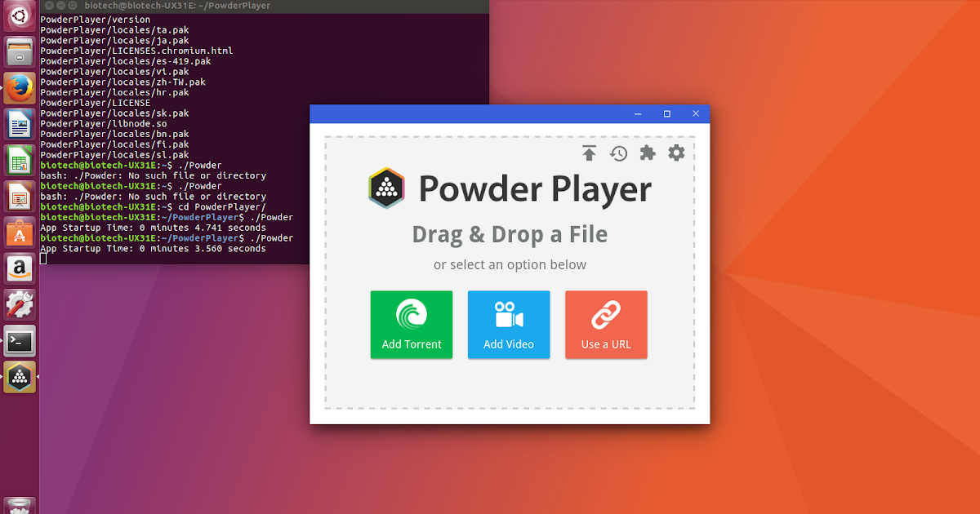Open System Settings from launcher

click(20, 304)
